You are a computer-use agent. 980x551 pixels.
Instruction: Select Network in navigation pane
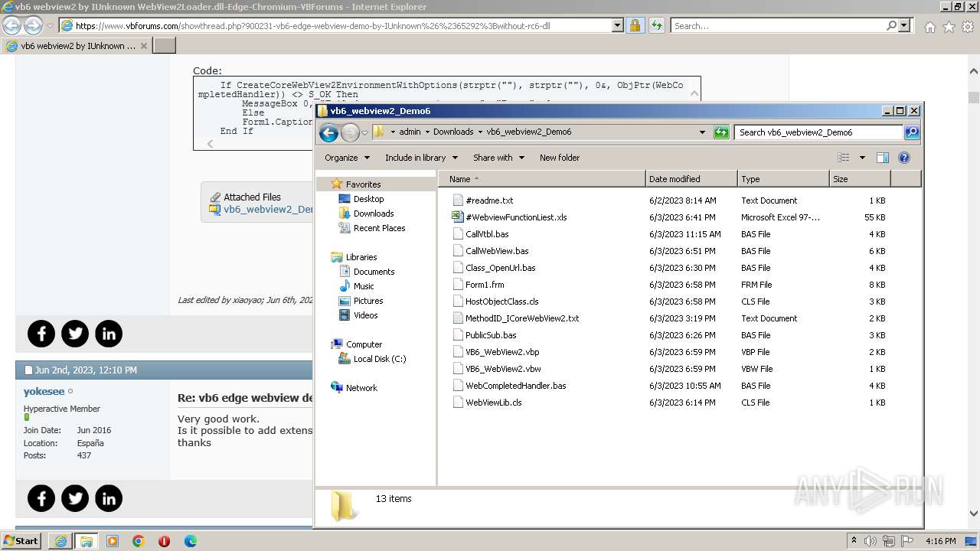[x=361, y=388]
